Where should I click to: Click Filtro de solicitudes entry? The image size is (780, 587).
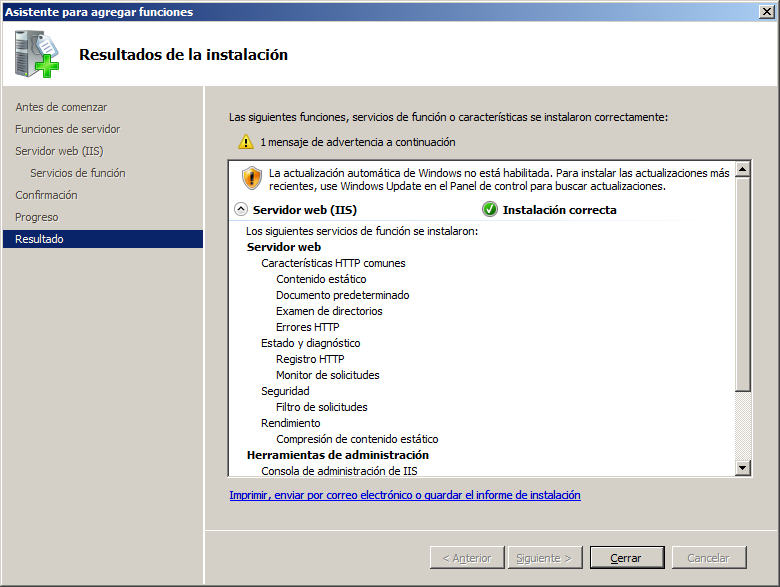(x=322, y=407)
